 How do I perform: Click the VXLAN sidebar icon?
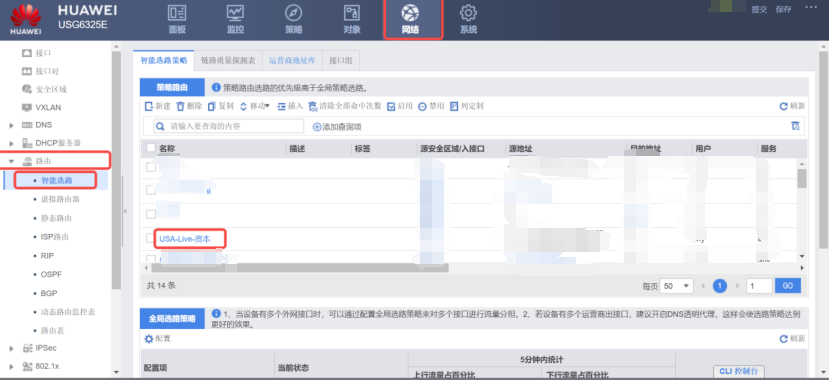26,107
